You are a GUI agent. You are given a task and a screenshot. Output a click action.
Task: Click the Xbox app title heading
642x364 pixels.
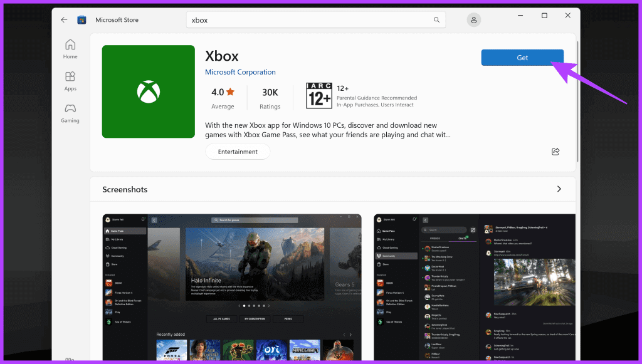[221, 56]
